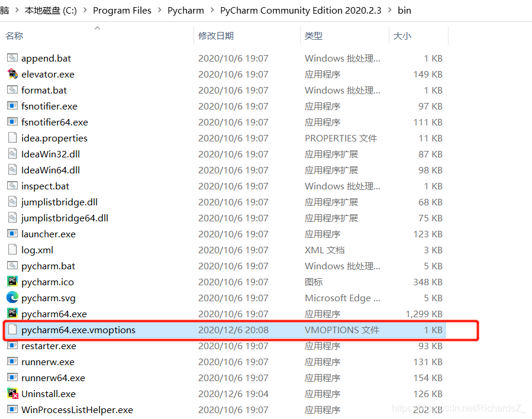This screenshot has height=419, width=532.
Task: Select the file name IdeaWin32.dll
Action: (50, 154)
